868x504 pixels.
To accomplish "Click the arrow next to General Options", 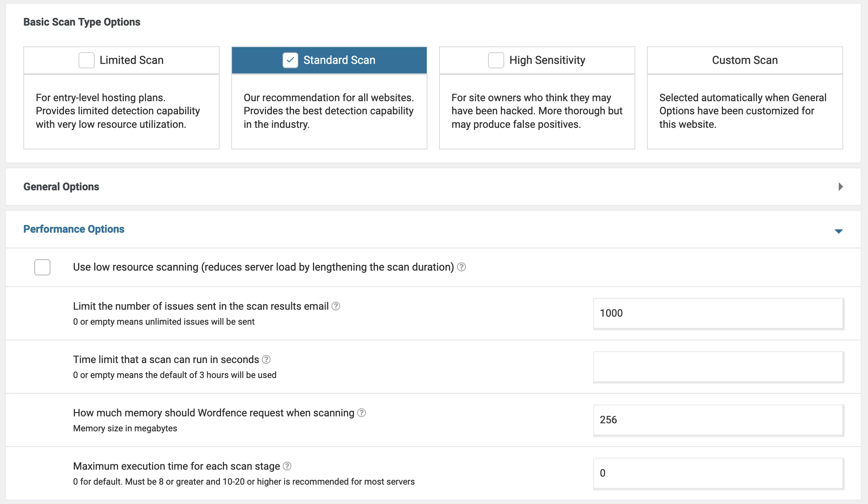I will (x=840, y=187).
